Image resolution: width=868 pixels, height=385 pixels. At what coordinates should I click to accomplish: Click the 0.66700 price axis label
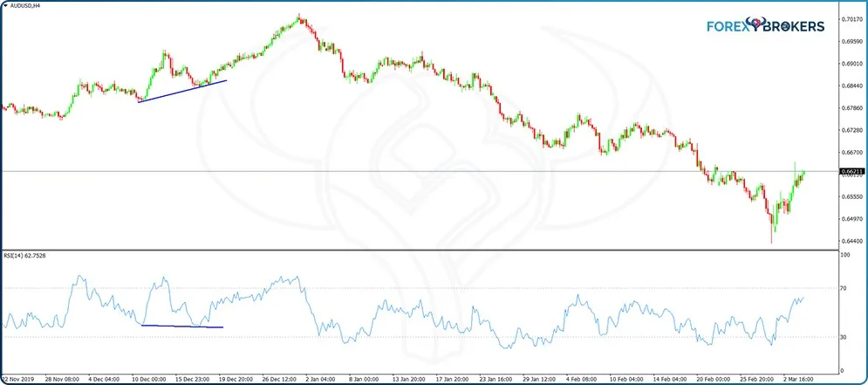coord(851,152)
